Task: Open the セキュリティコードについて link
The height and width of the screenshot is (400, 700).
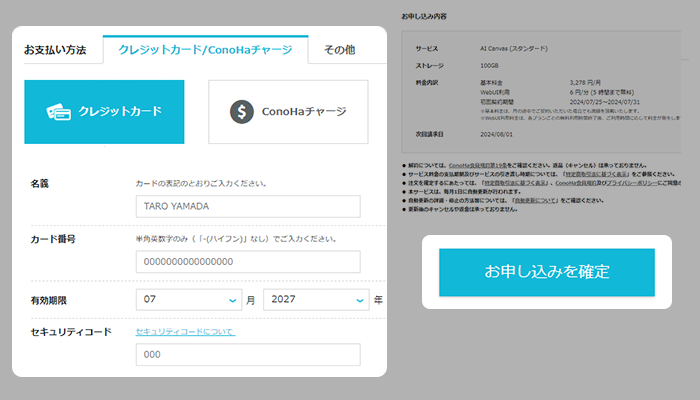Action: pos(185,331)
